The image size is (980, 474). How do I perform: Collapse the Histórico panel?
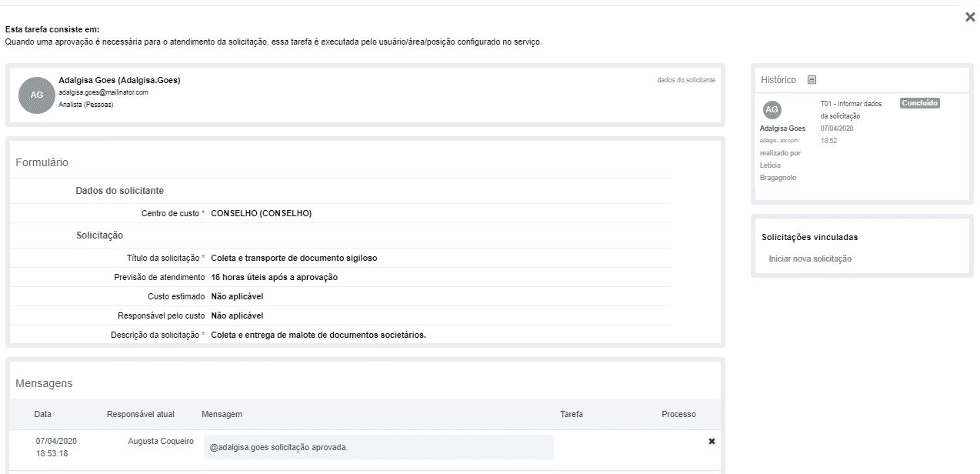[x=812, y=80]
